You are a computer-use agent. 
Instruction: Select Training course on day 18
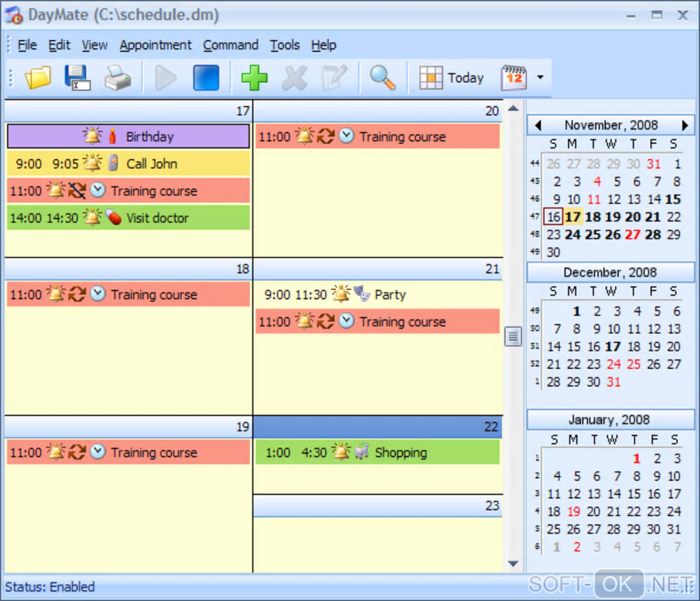(128, 294)
